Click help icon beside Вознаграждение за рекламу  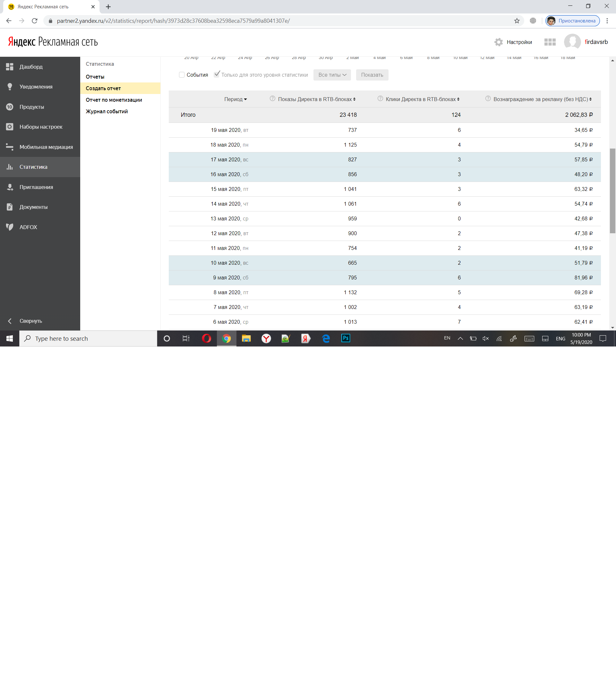[488, 99]
